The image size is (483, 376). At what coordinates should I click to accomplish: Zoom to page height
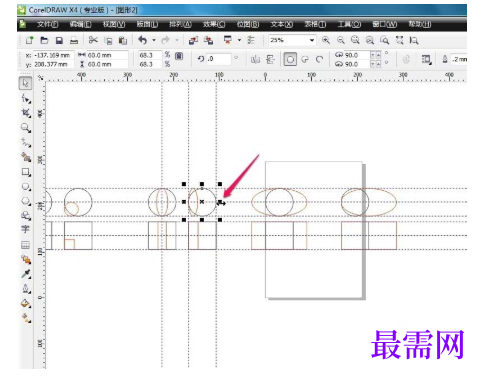414,40
